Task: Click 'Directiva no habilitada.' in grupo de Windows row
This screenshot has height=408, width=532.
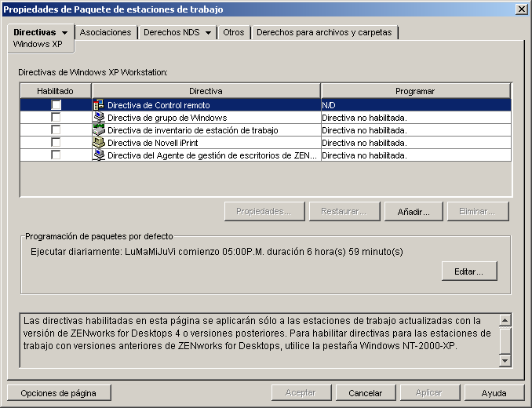Action: pos(364,118)
